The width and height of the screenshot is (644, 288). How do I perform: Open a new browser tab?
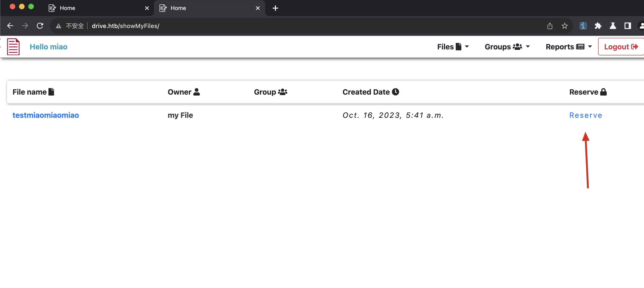275,8
